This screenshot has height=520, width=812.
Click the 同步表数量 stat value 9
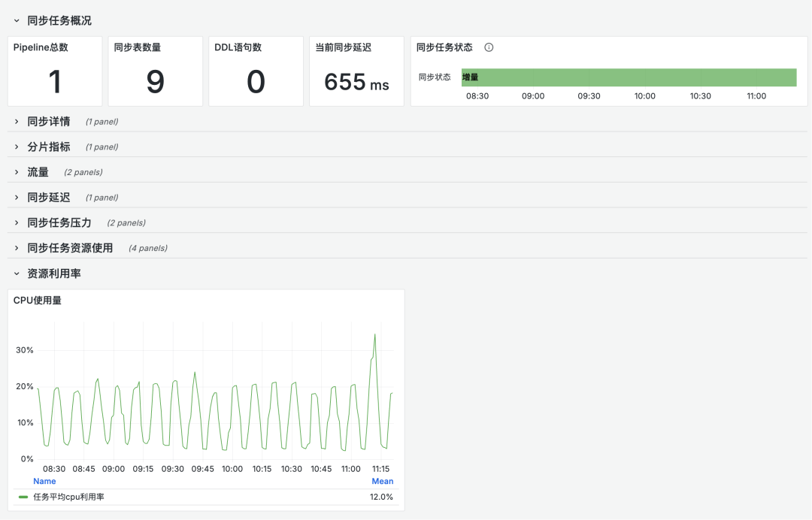click(155, 81)
